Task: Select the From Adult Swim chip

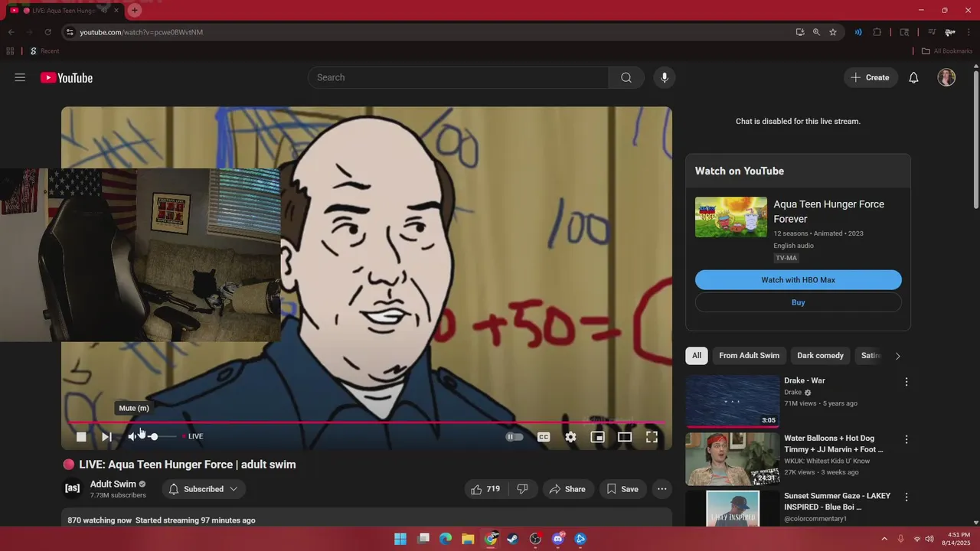Action: pyautogui.click(x=749, y=356)
